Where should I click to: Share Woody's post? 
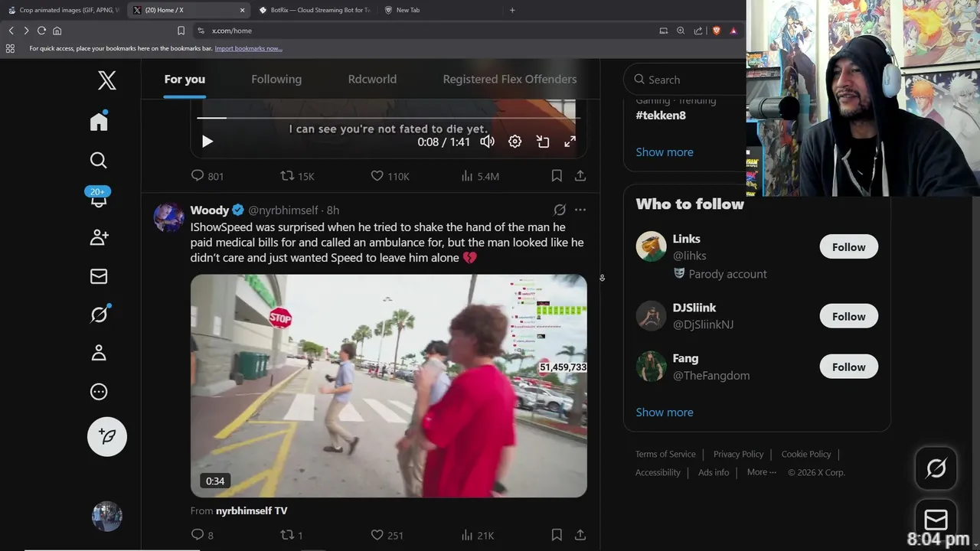[580, 535]
